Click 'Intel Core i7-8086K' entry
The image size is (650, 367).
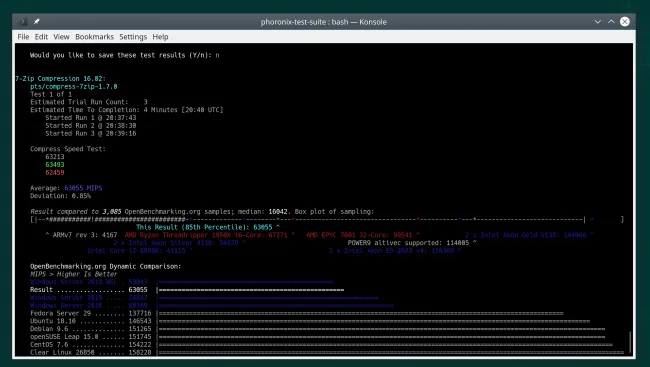tap(140, 250)
